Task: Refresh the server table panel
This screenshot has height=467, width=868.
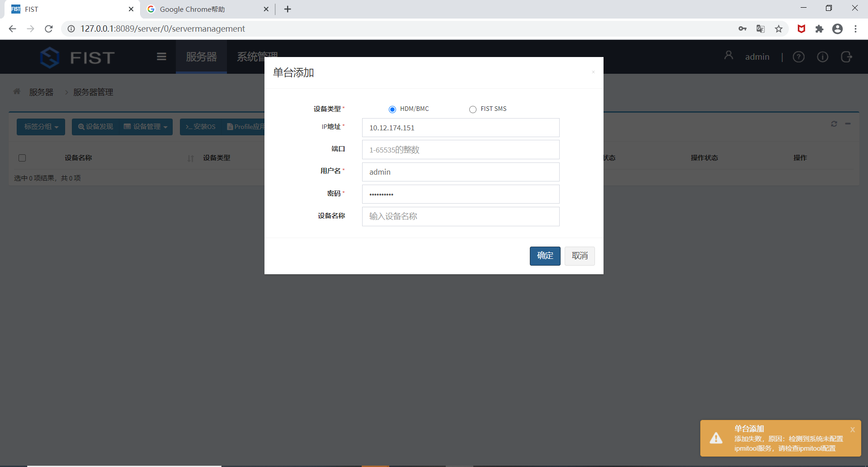Action: 834,124
